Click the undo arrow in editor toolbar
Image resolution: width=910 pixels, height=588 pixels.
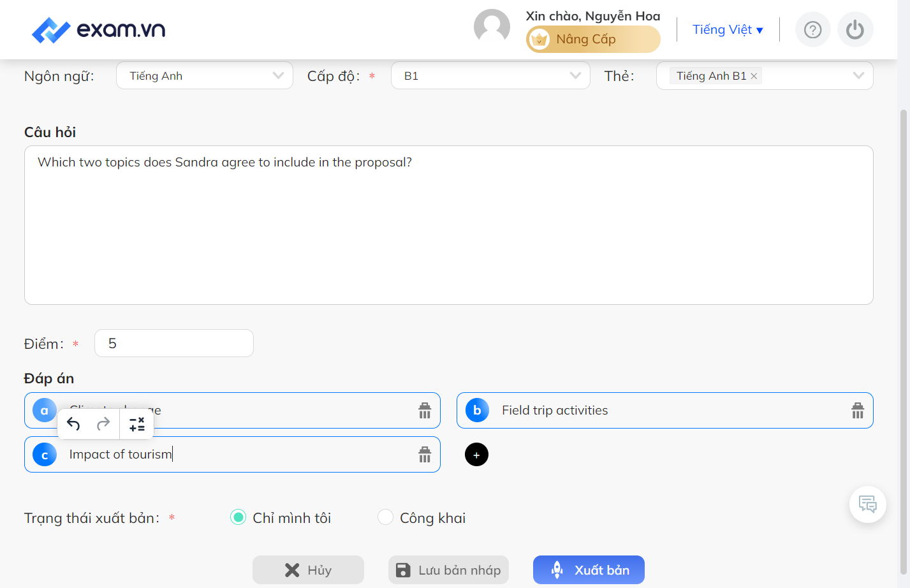tap(73, 424)
